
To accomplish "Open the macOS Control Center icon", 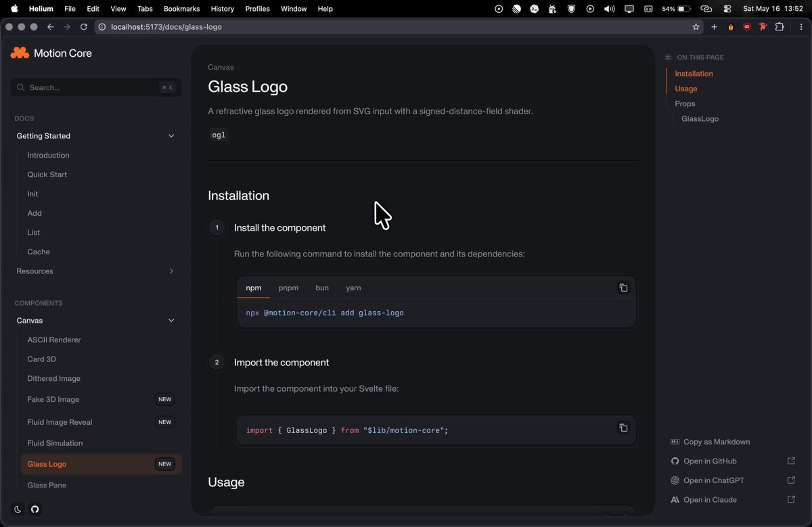I will click(727, 9).
